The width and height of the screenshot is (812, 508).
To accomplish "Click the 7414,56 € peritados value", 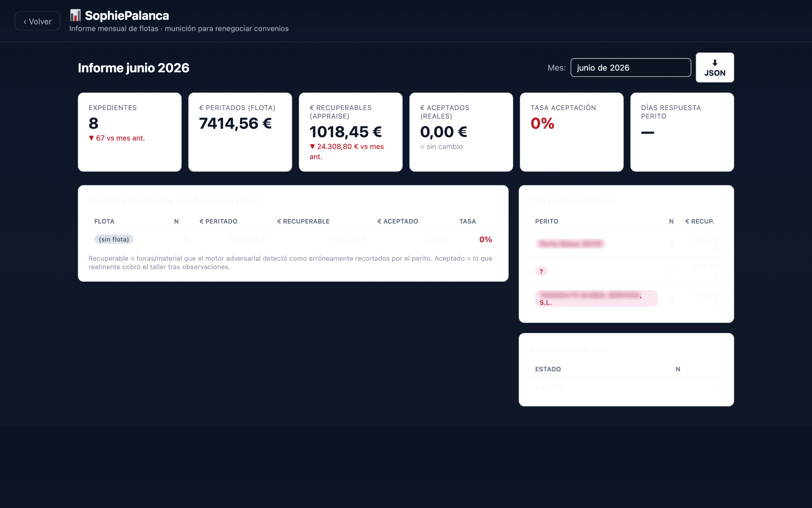I will point(235,123).
